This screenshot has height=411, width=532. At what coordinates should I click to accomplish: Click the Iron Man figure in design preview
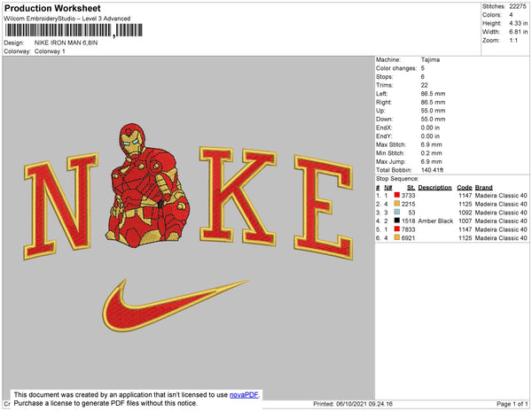[148, 186]
